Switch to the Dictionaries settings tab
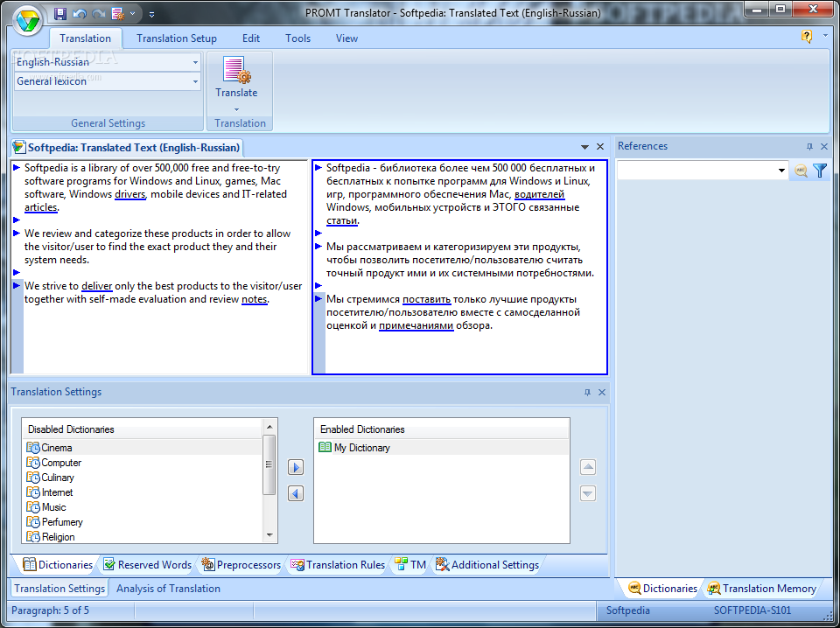Image resolution: width=840 pixels, height=628 pixels. tap(58, 565)
